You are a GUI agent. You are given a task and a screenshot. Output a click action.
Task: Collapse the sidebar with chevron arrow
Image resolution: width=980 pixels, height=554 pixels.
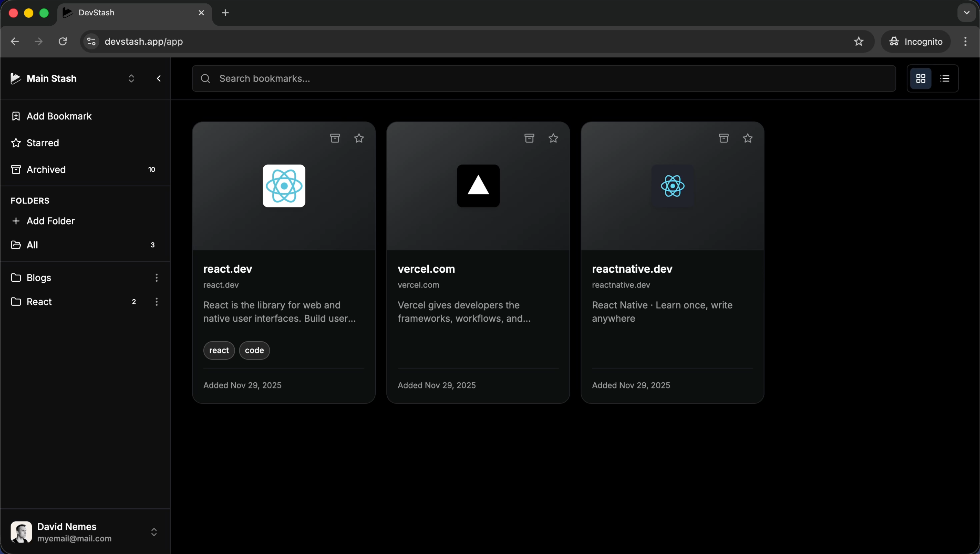coord(159,78)
